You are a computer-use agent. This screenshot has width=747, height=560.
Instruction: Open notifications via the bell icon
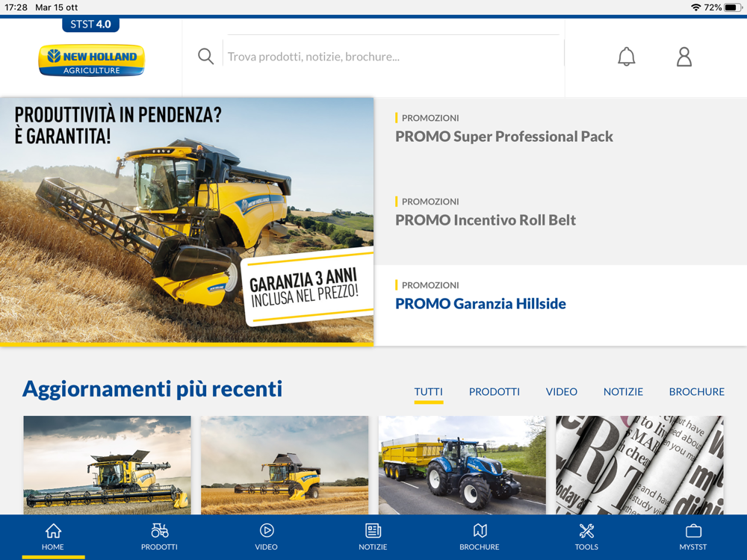tap(627, 57)
